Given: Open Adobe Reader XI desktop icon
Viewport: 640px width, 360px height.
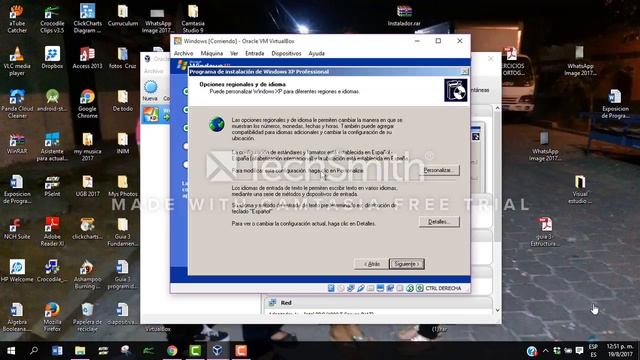Looking at the screenshot, I should click(52, 232).
